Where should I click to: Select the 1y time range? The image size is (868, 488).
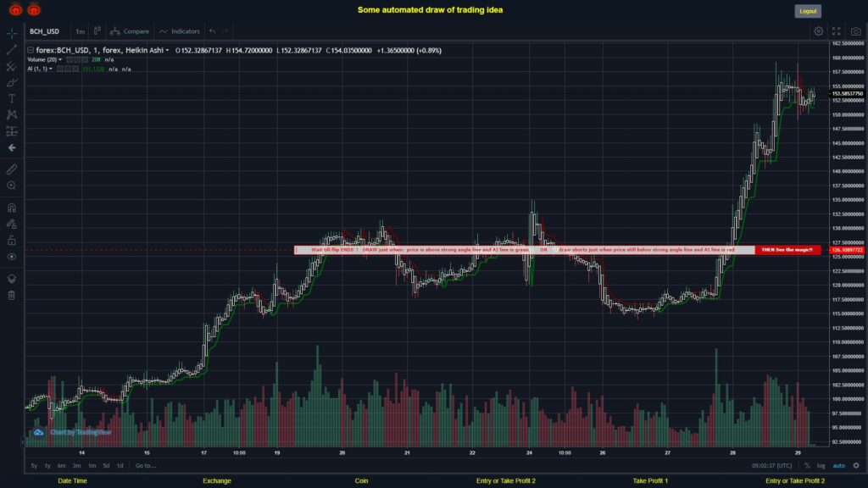tap(47, 465)
